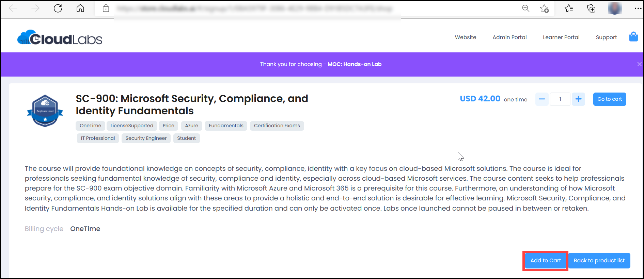Image resolution: width=644 pixels, height=279 pixels.
Task: Open the Learner Portal menu link
Action: click(x=561, y=37)
